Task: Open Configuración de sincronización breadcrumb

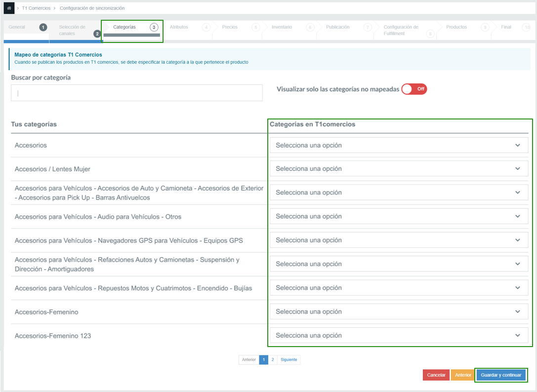Action: pyautogui.click(x=92, y=8)
